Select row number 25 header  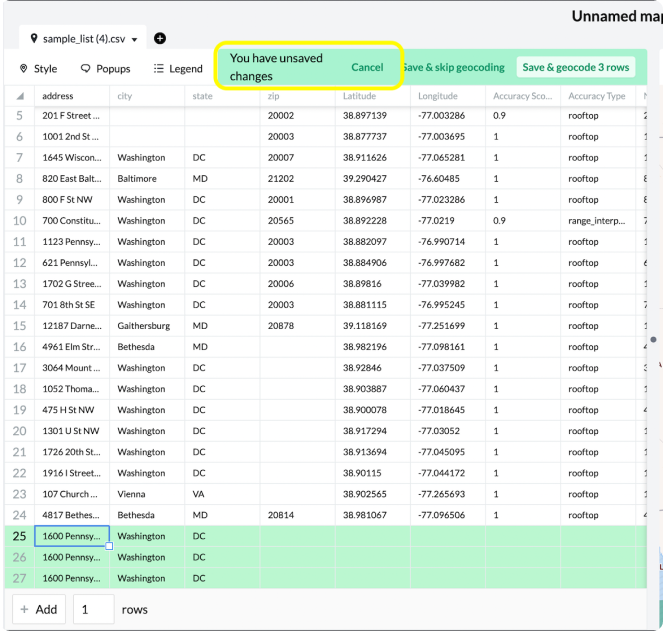pyautogui.click(x=19, y=536)
